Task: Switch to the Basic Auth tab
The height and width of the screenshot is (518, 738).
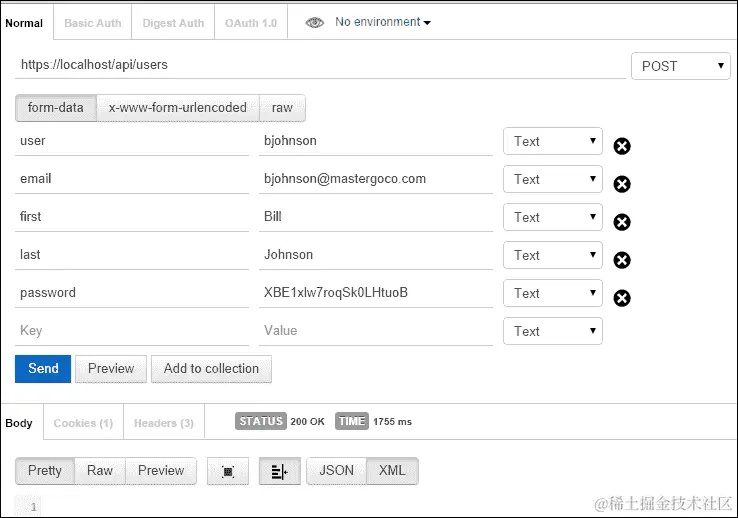Action: click(93, 23)
